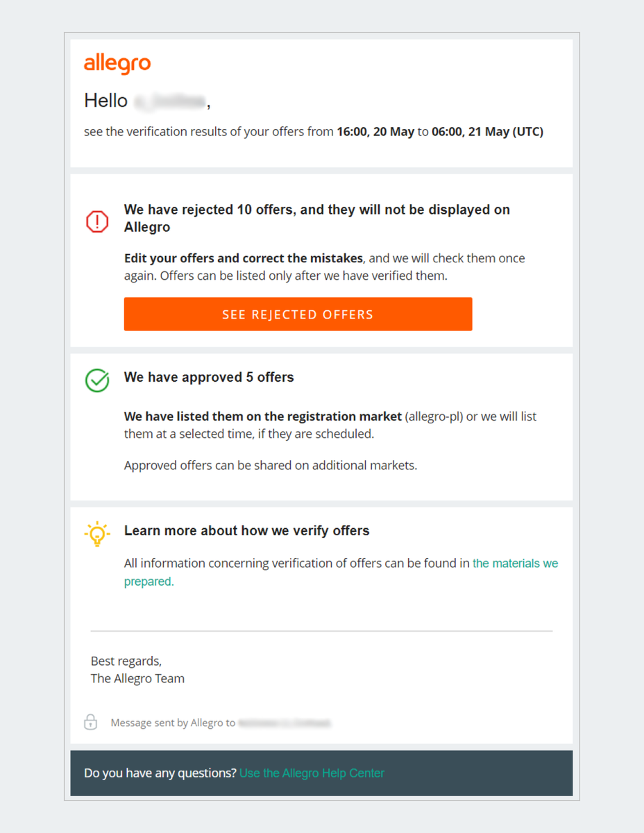Click 'Edit your offers and correct the mistakes' text
This screenshot has width=644, height=833.
[244, 258]
